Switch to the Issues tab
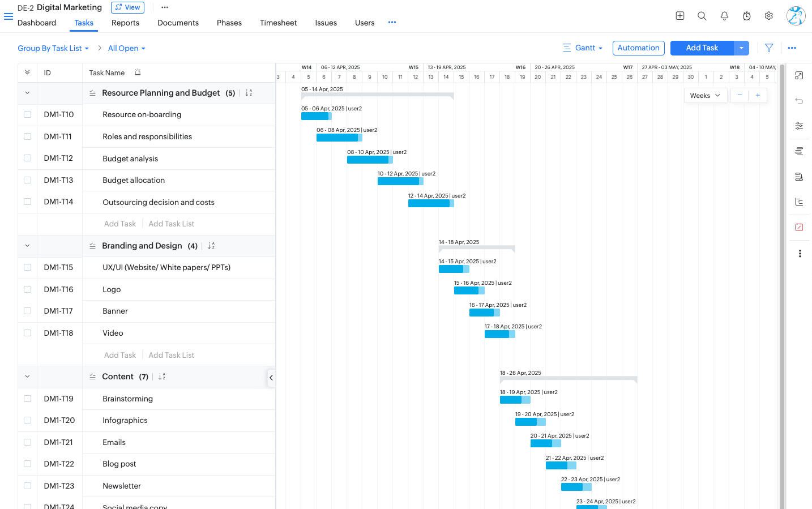This screenshot has height=509, width=812. [326, 23]
